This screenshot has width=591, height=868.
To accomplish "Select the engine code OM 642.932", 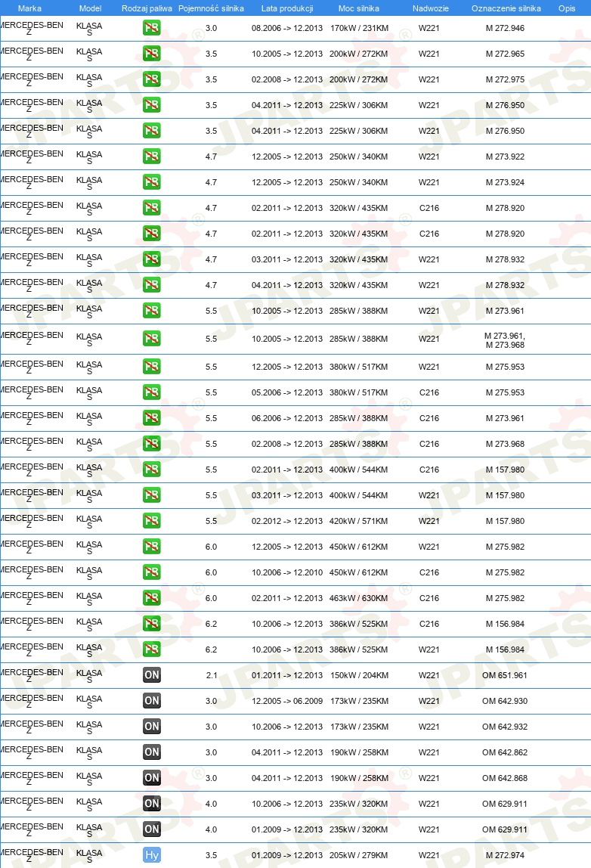I will 505,727.
